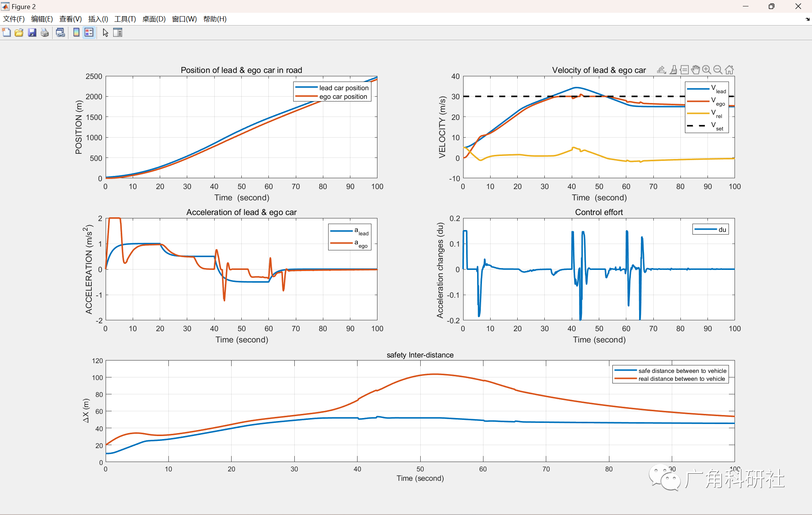Open the 帮助(H) menu
The image size is (812, 515).
point(215,19)
